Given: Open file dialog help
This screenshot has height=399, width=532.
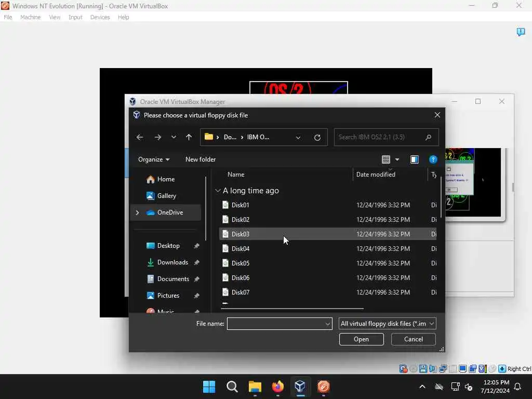Looking at the screenshot, I should (433, 159).
